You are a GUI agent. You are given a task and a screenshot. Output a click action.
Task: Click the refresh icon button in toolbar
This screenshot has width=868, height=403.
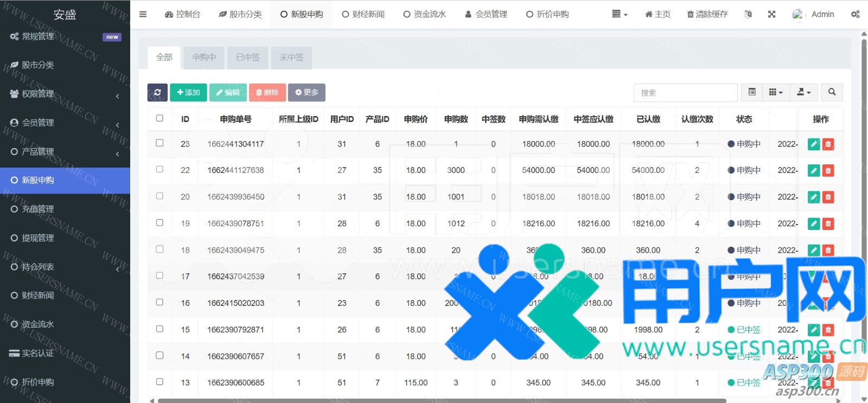coord(157,93)
